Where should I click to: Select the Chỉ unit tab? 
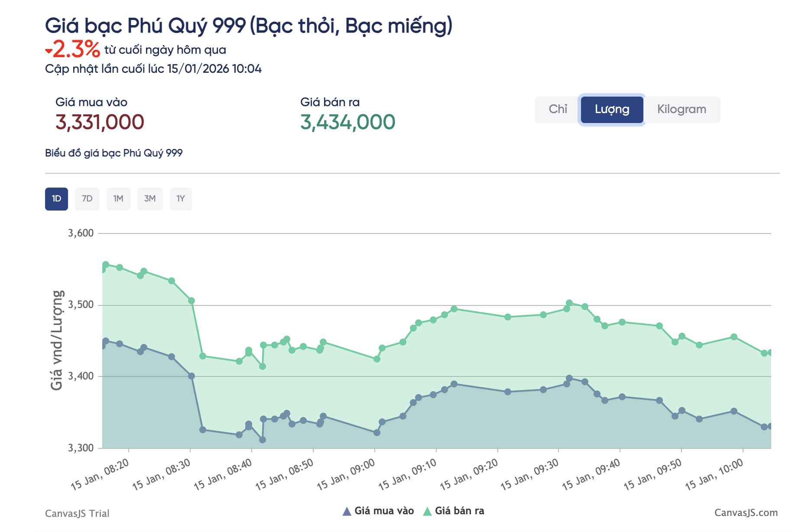[558, 110]
